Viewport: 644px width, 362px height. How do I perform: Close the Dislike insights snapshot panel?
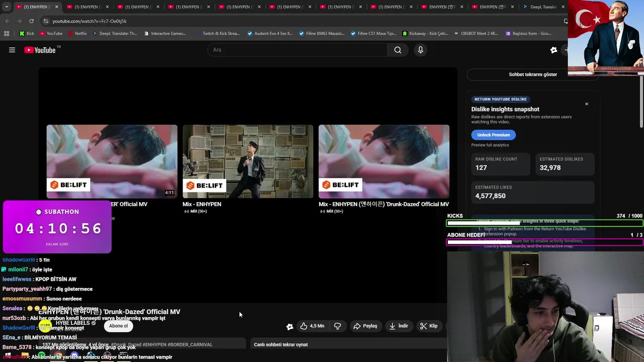[587, 104]
